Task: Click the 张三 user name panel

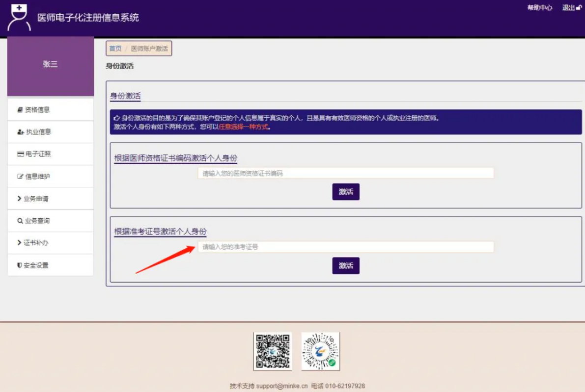Action: click(x=50, y=64)
